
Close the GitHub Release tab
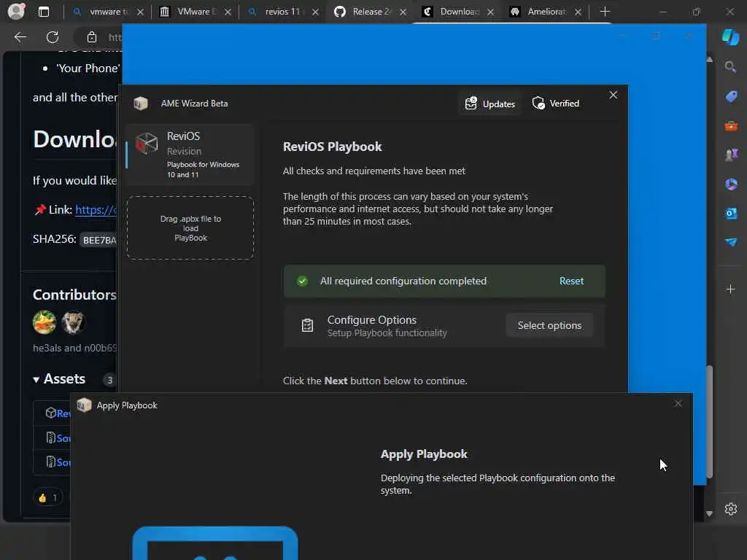pos(403,12)
